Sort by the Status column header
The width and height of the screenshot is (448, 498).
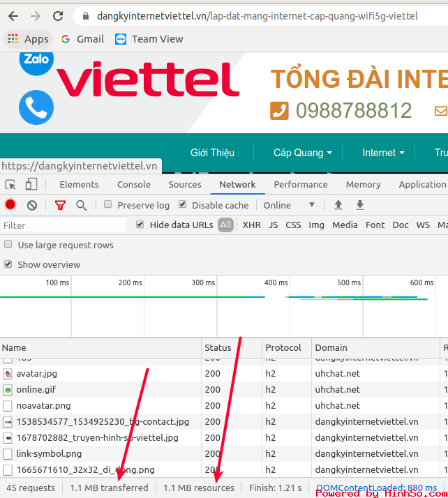pyautogui.click(x=232, y=348)
